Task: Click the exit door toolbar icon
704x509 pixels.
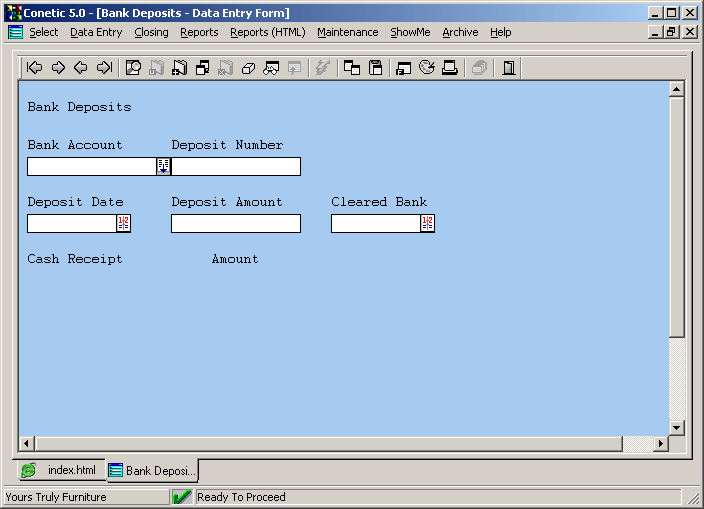Action: [x=509, y=68]
